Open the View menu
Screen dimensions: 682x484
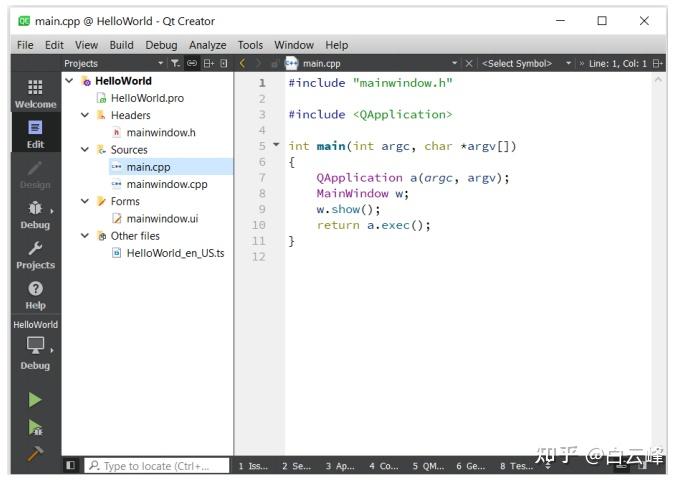[x=86, y=45]
